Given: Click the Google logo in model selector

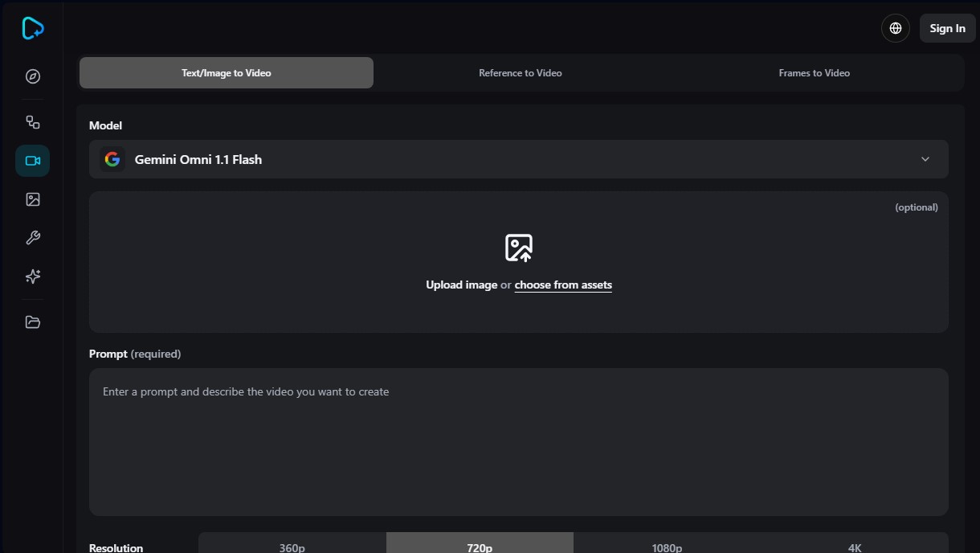Looking at the screenshot, I should pyautogui.click(x=112, y=159).
